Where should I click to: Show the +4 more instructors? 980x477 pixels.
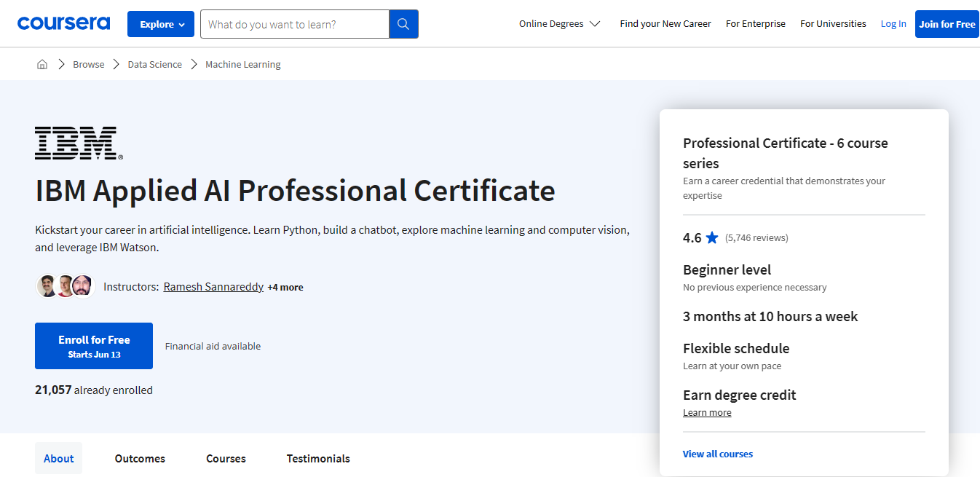pos(285,287)
